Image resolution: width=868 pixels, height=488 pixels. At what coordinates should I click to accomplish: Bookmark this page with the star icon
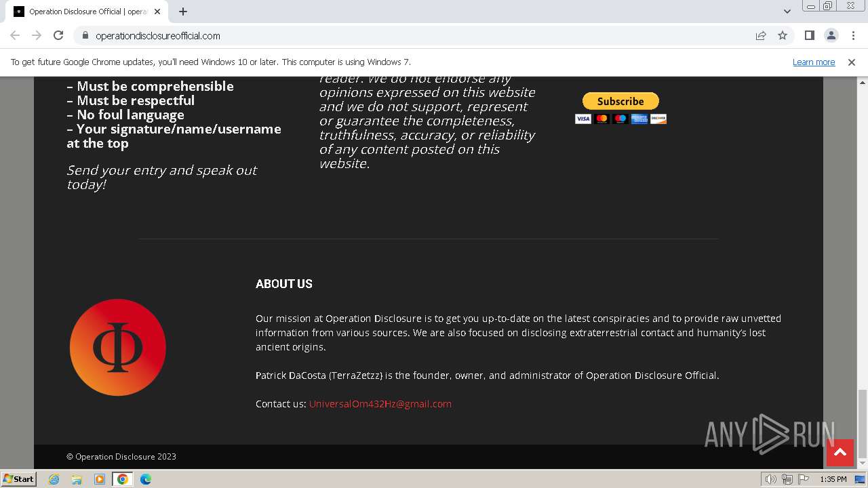point(783,35)
